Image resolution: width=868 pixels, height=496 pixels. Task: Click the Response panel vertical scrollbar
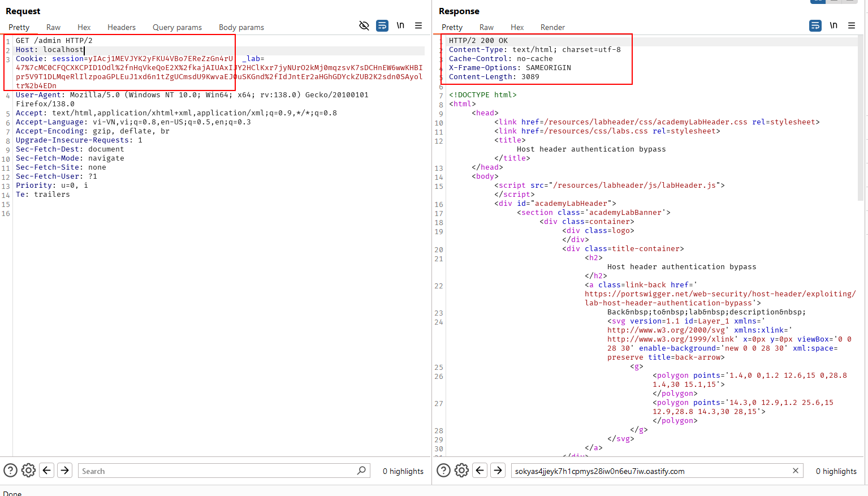861,119
